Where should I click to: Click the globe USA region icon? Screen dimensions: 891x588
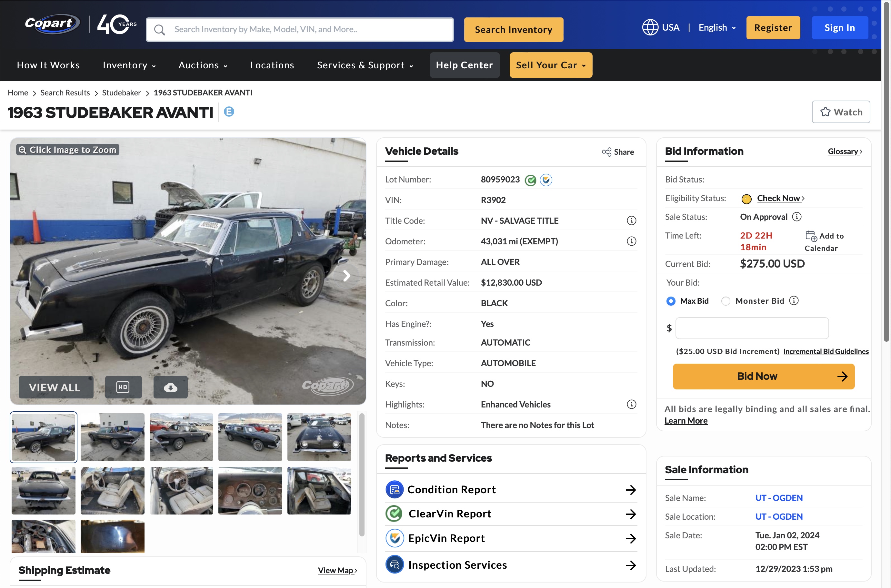click(x=650, y=27)
